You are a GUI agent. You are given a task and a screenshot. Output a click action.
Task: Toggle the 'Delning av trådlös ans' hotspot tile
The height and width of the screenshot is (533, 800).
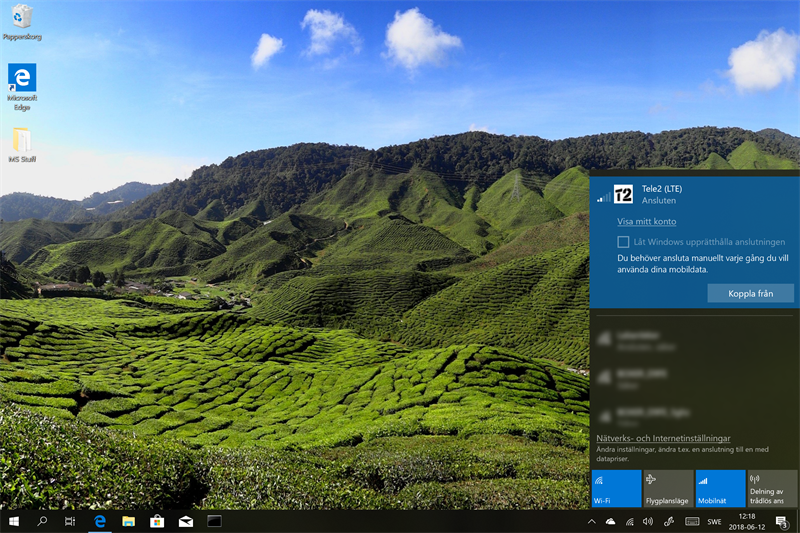pyautogui.click(x=772, y=488)
